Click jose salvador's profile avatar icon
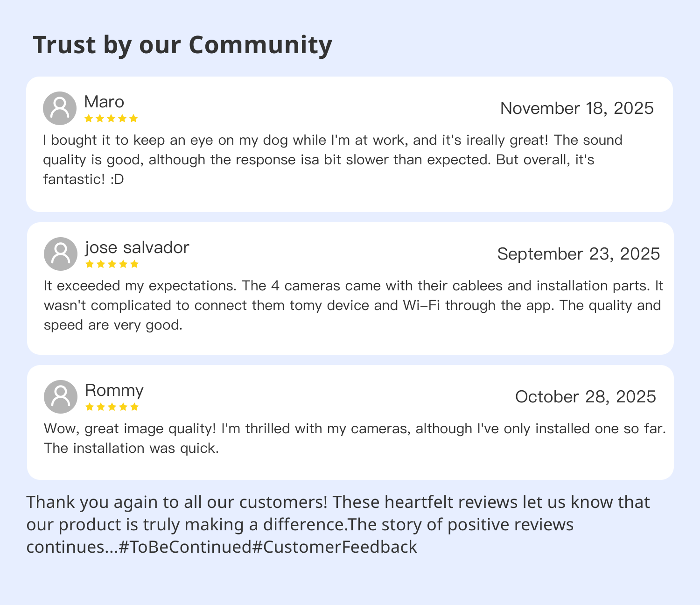The height and width of the screenshot is (605, 700). click(x=61, y=254)
